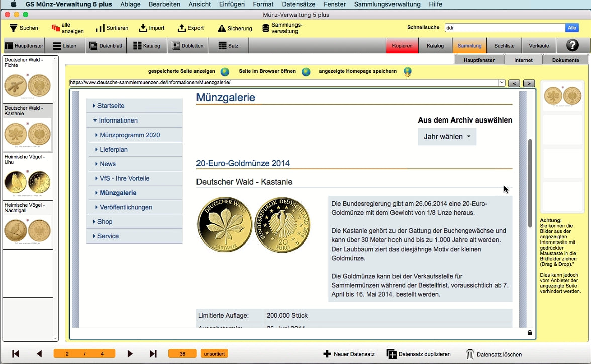Click globe icon to save displayed homepage

(x=408, y=72)
